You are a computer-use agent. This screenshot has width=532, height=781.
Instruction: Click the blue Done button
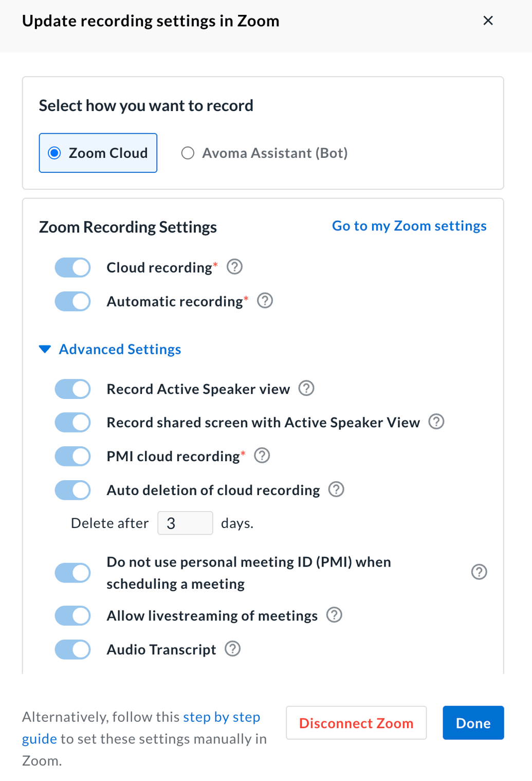[x=473, y=723]
